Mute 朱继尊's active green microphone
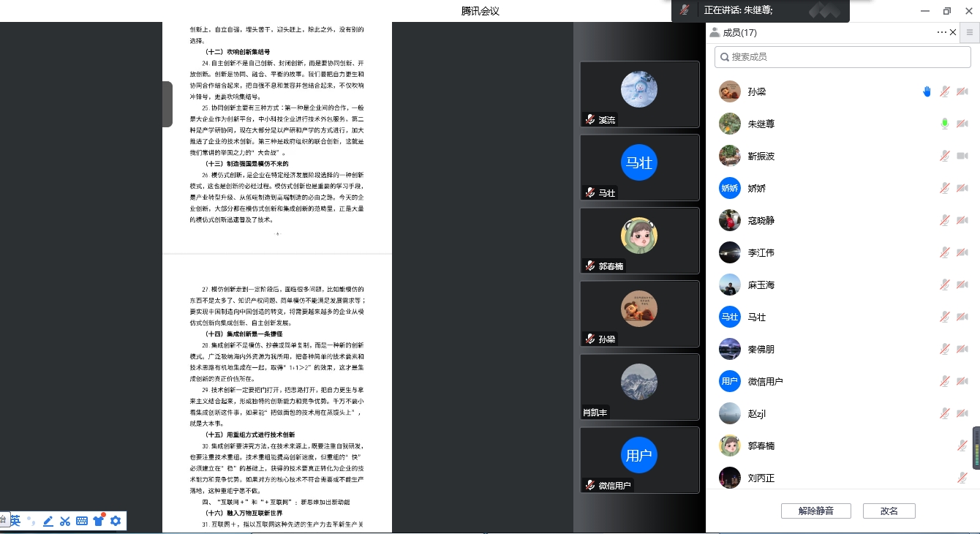The width and height of the screenshot is (980, 534). tap(945, 124)
